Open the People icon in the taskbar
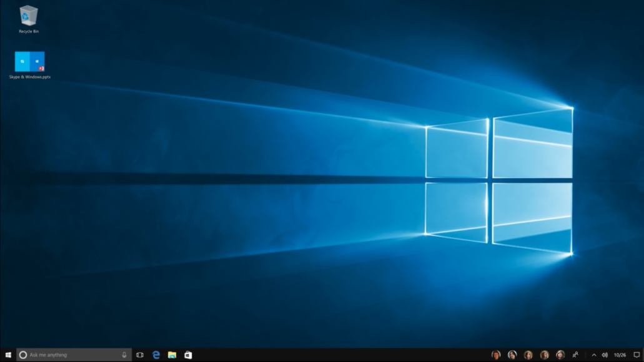Viewport: 644px width, 362px height. point(575,355)
